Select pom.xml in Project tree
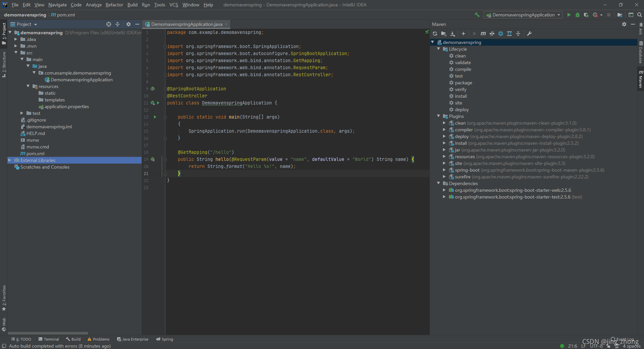Image resolution: width=644 pixels, height=349 pixels. coord(35,154)
